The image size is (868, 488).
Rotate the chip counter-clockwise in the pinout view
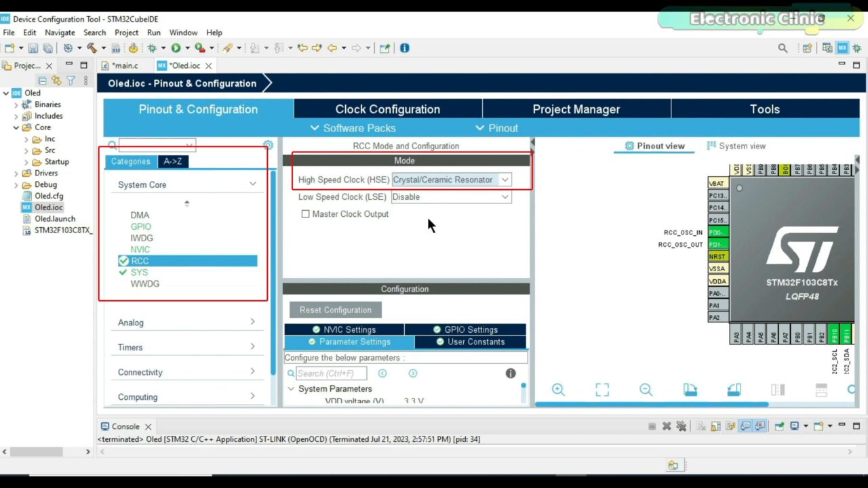point(734,390)
